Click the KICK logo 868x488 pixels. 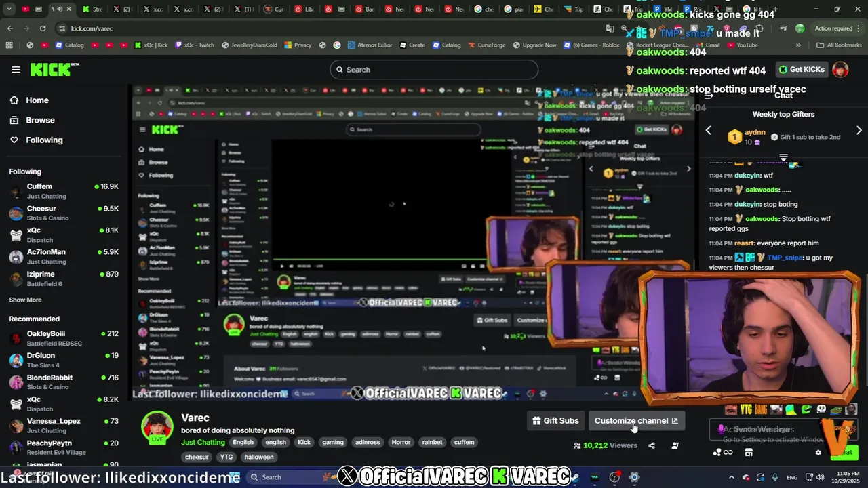[54, 69]
